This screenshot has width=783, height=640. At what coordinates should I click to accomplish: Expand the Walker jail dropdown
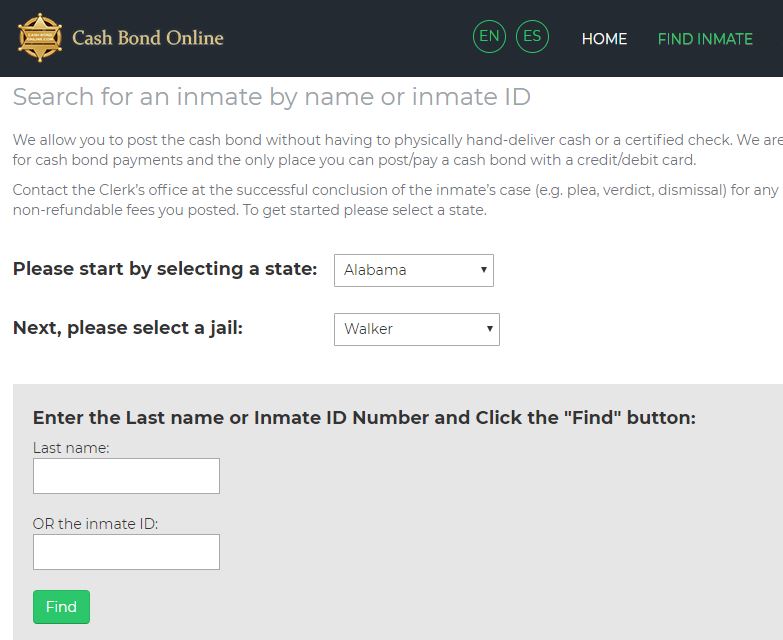(416, 329)
